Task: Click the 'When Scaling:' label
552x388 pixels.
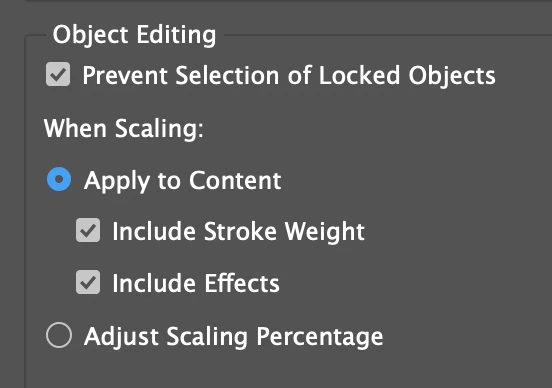Action: pyautogui.click(x=124, y=129)
